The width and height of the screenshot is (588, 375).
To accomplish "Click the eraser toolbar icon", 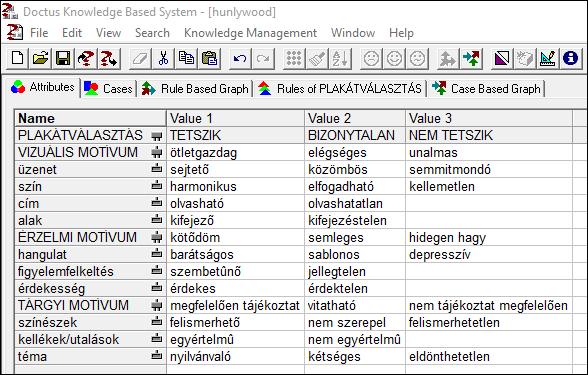I will point(141,58).
